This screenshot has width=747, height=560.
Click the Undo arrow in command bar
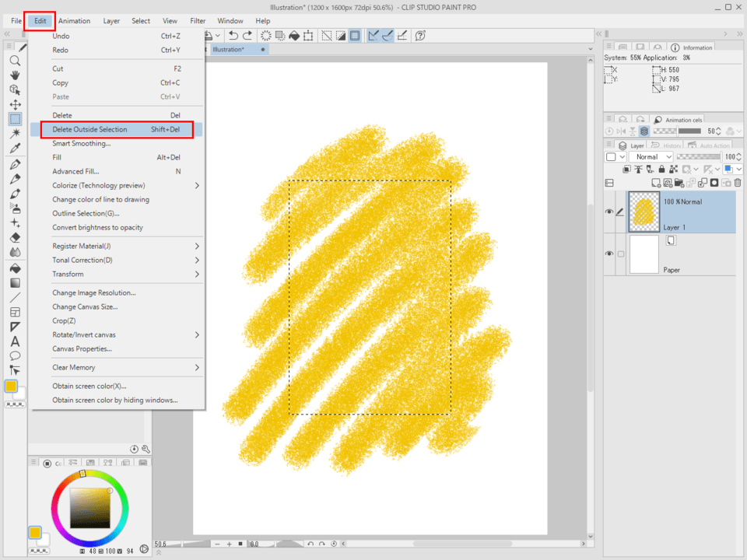[233, 36]
